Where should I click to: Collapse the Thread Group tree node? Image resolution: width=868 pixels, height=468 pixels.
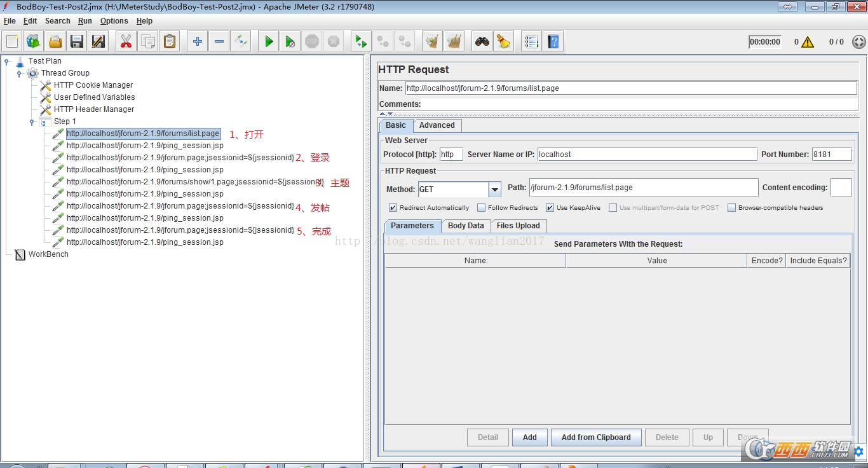[x=19, y=74]
